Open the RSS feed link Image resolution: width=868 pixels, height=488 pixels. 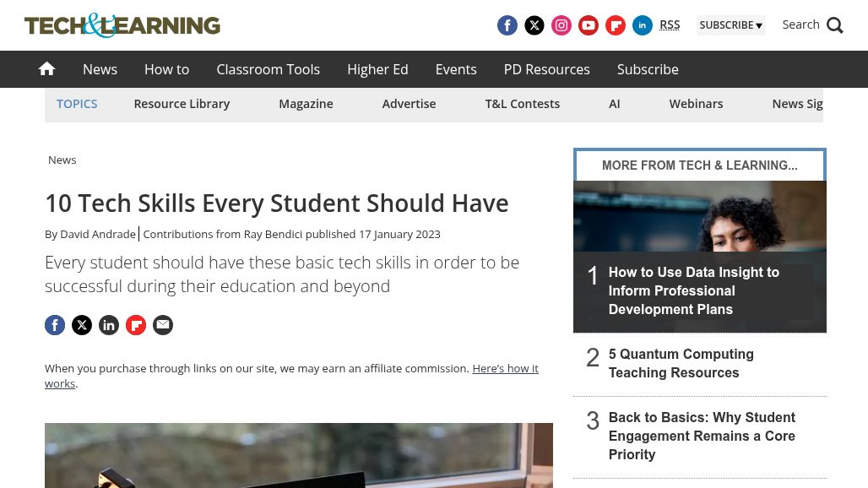(670, 24)
